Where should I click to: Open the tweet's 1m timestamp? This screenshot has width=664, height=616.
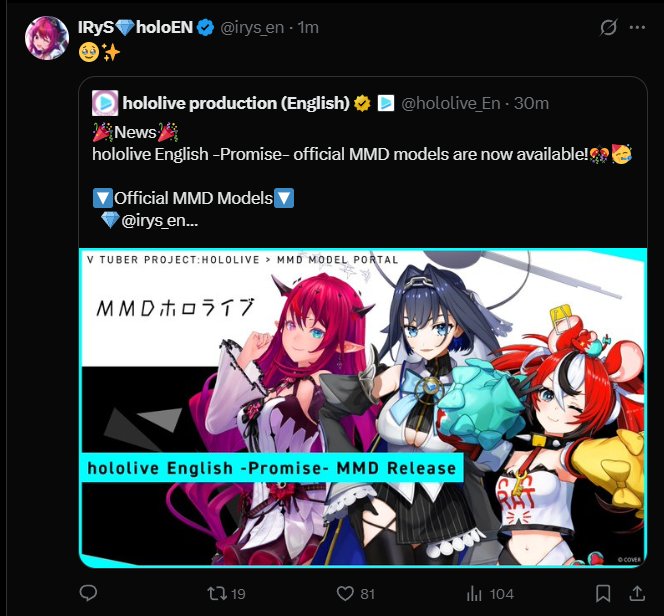[x=308, y=28]
